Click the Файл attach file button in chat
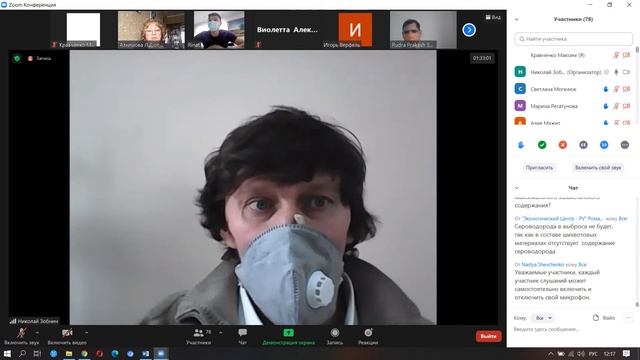640x360 pixels. point(604,318)
